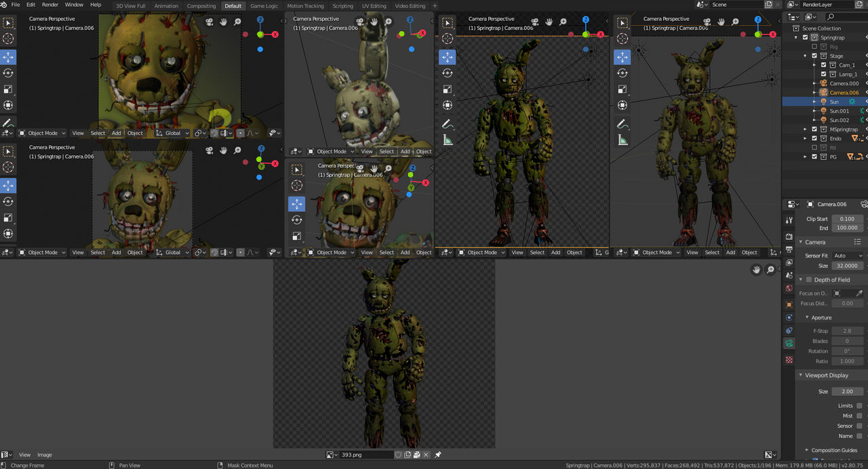The image size is (868, 469).
Task: Open the Camera panel presets icon
Action: click(x=858, y=242)
